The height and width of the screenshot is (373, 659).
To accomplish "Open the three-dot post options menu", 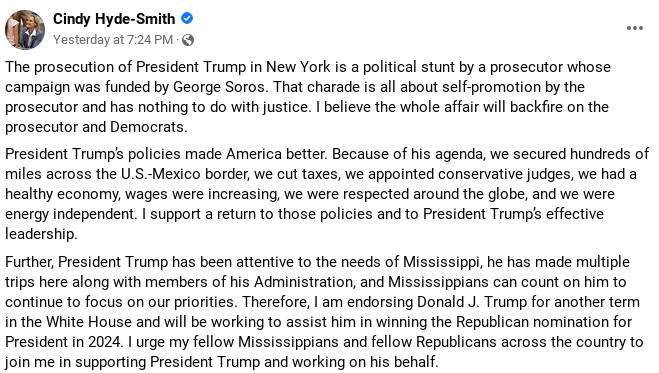I will 635,28.
